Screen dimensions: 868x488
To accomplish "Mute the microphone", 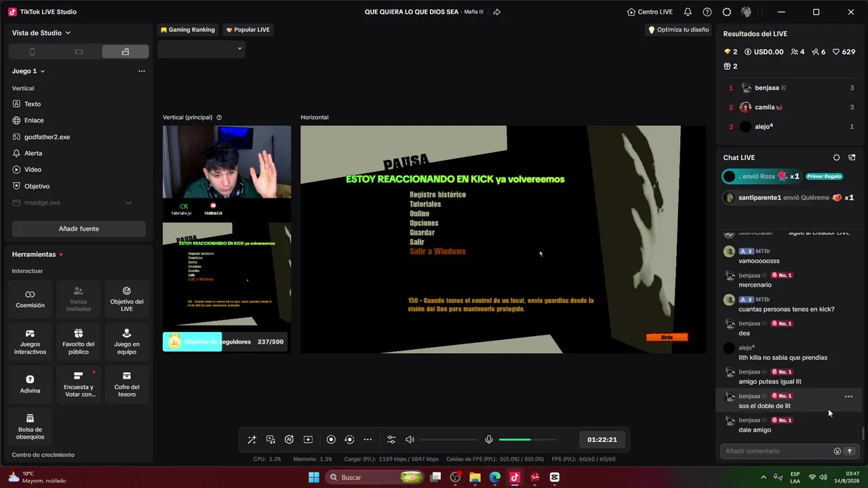I will tap(489, 440).
